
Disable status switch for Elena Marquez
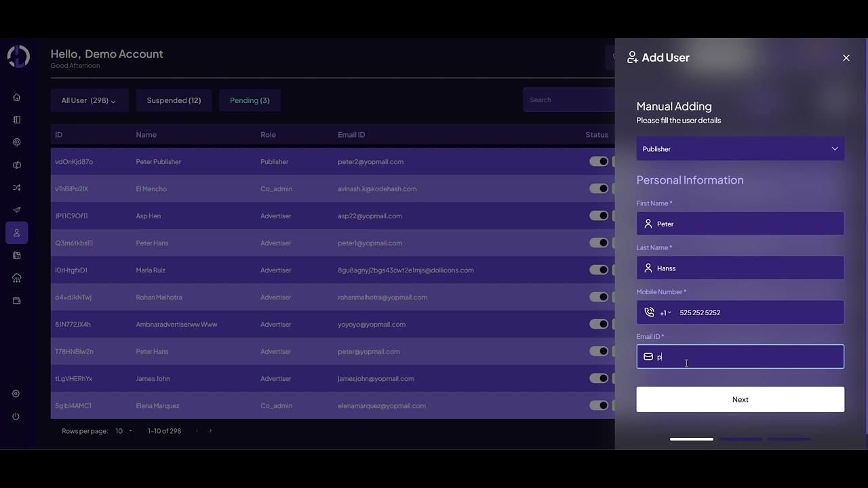coord(598,406)
